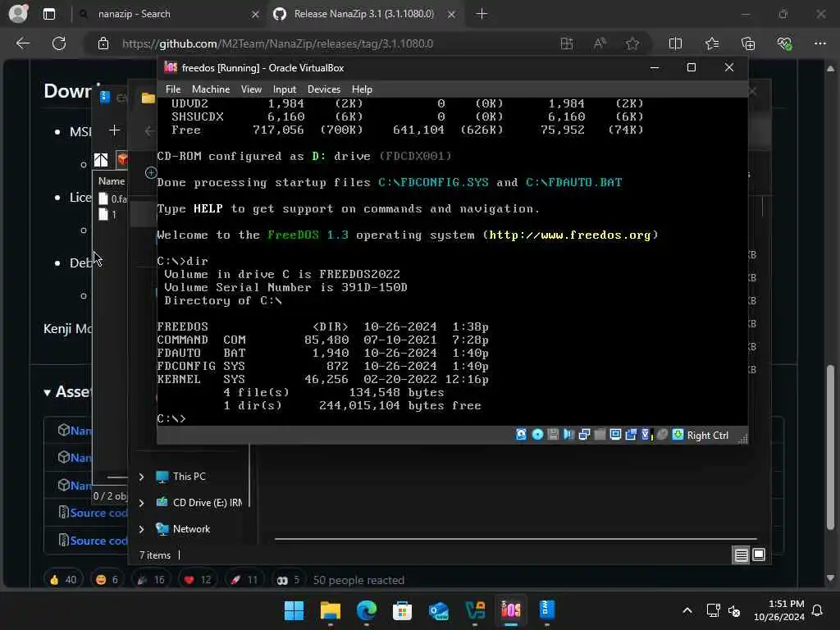Image resolution: width=840 pixels, height=630 pixels.
Task: Click the floppy disk indicator in VirtualBox status bar
Action: pos(553,435)
